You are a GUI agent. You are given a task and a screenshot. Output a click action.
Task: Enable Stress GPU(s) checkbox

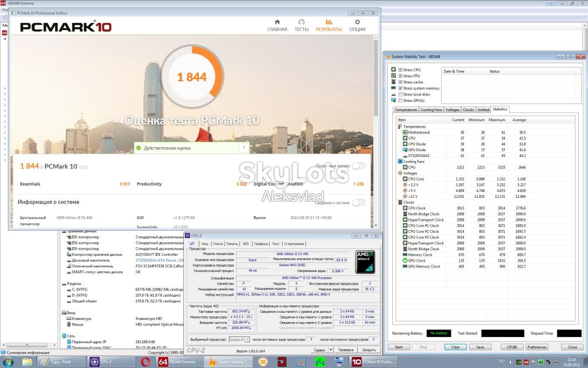[x=400, y=100]
